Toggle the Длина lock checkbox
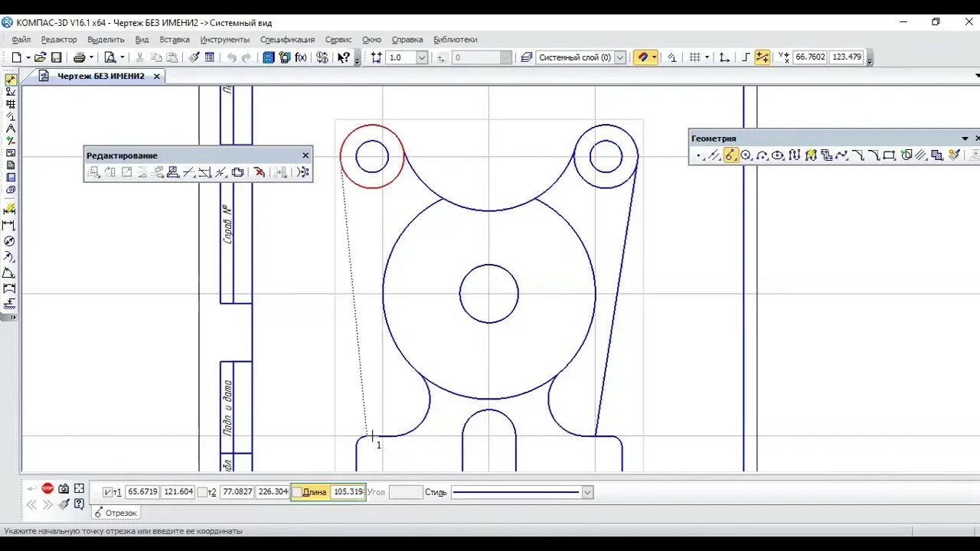The height and width of the screenshot is (551, 980). pyautogui.click(x=297, y=492)
